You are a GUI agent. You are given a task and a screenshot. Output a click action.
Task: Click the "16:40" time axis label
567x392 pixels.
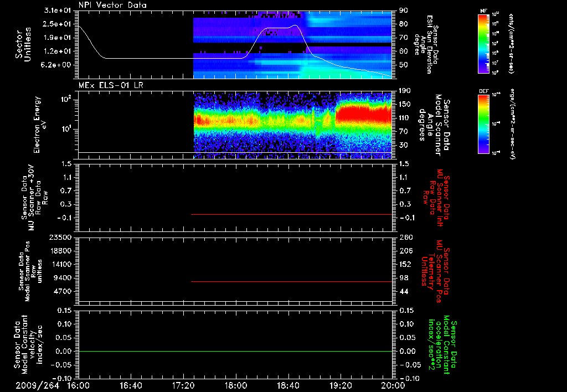tap(131, 385)
